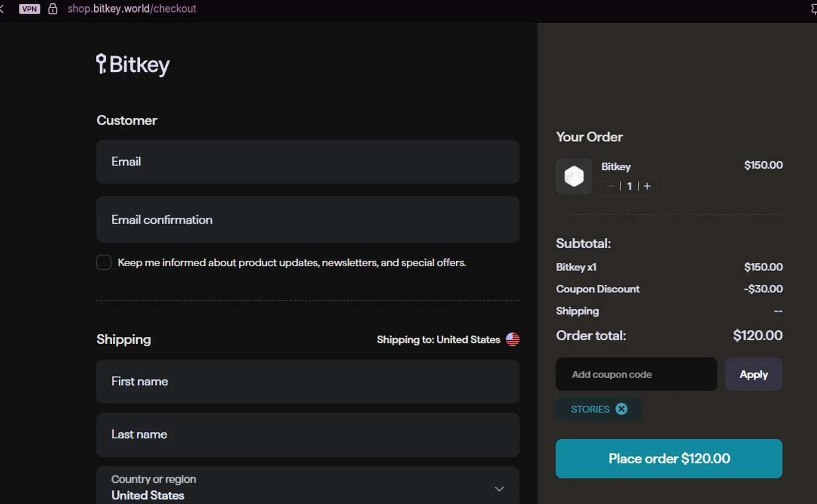
Task: Click the Bitkey logo
Action: [133, 65]
